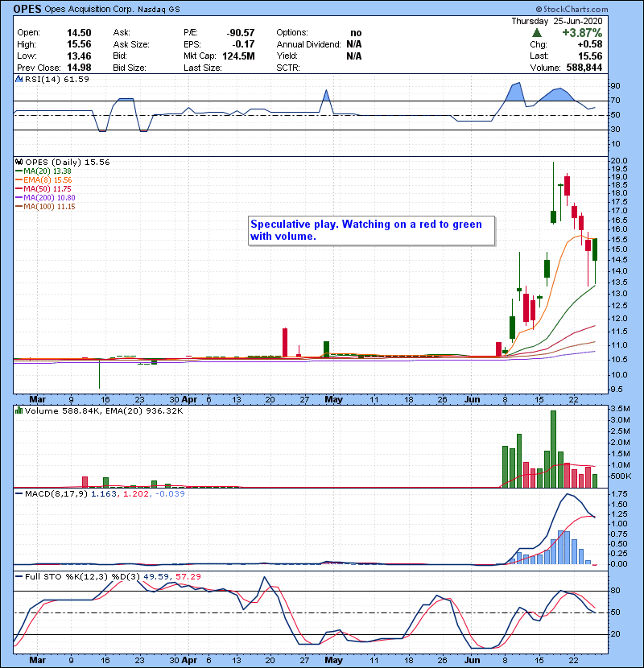
Task: Click the MACD(8,17,9) label
Action: [x=57, y=494]
